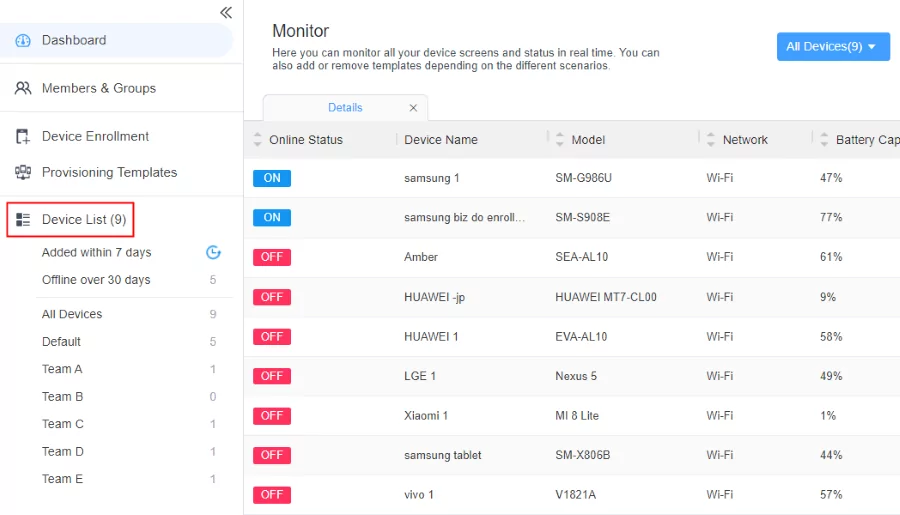
Task: Click battery value 1%
Action: coord(828,416)
